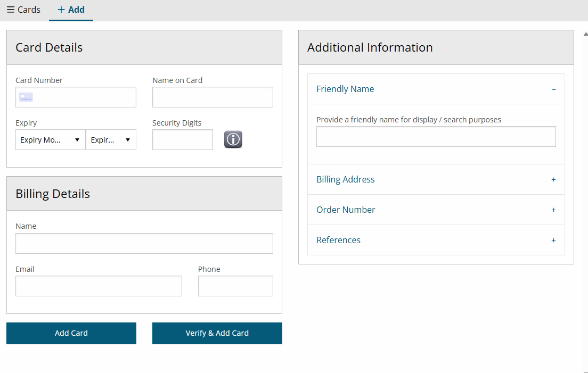
Task: Click the minus icon next to Friendly Name
Action: (x=554, y=89)
